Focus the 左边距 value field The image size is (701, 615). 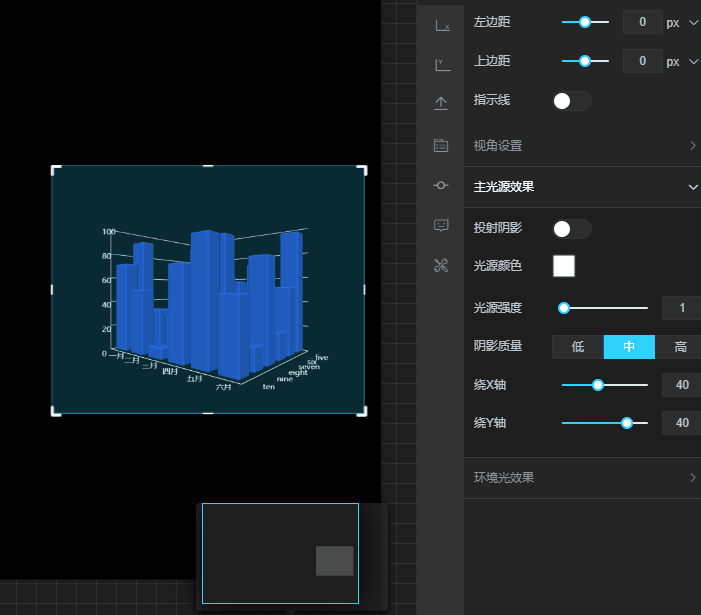[x=642, y=22]
